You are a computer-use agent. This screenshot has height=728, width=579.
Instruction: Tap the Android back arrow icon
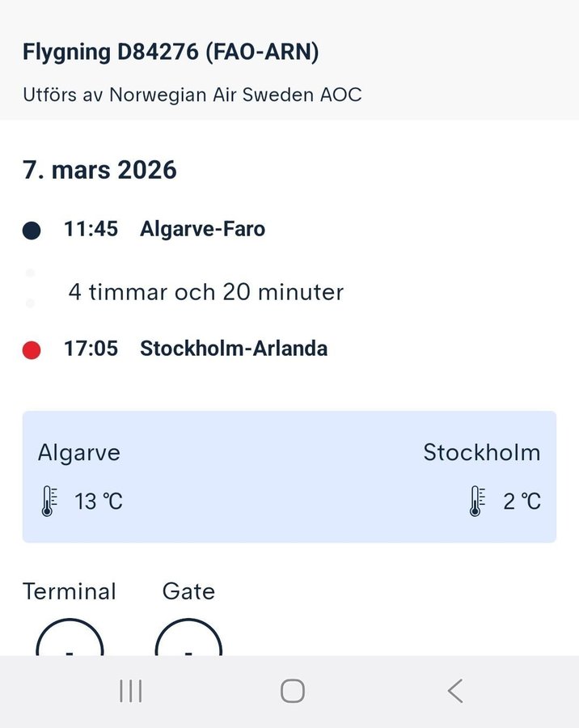[x=455, y=691]
